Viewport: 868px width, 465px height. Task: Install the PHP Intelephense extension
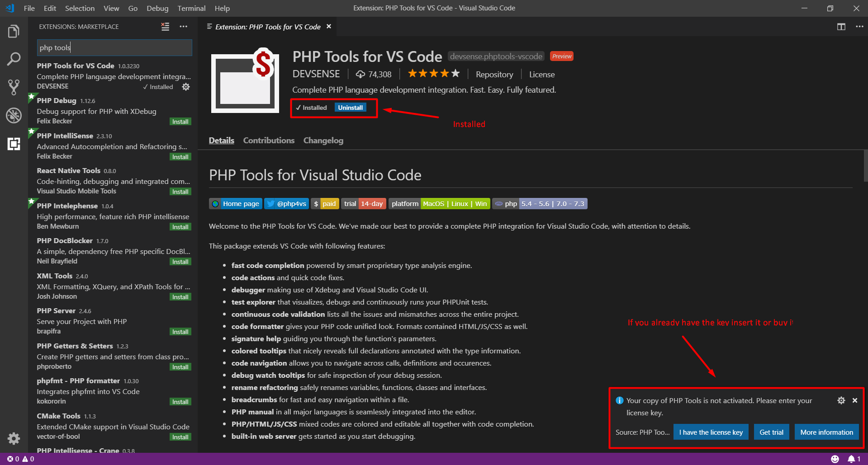click(x=180, y=227)
